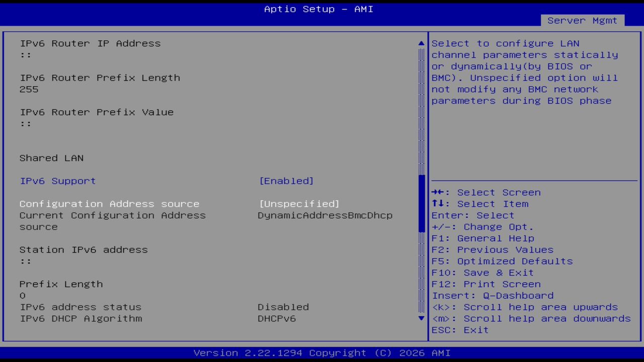The width and height of the screenshot is (644, 362).
Task: Select the IPv6 Support option
Action: click(57, 180)
